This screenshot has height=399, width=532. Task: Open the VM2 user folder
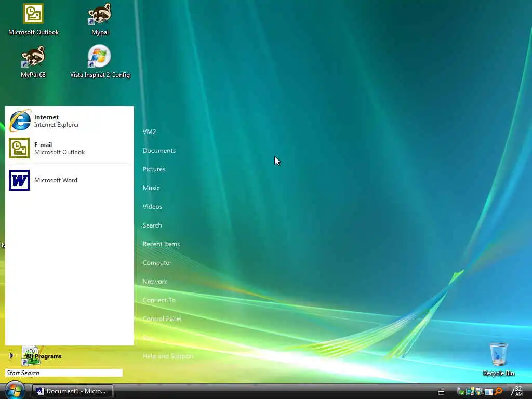tap(149, 131)
